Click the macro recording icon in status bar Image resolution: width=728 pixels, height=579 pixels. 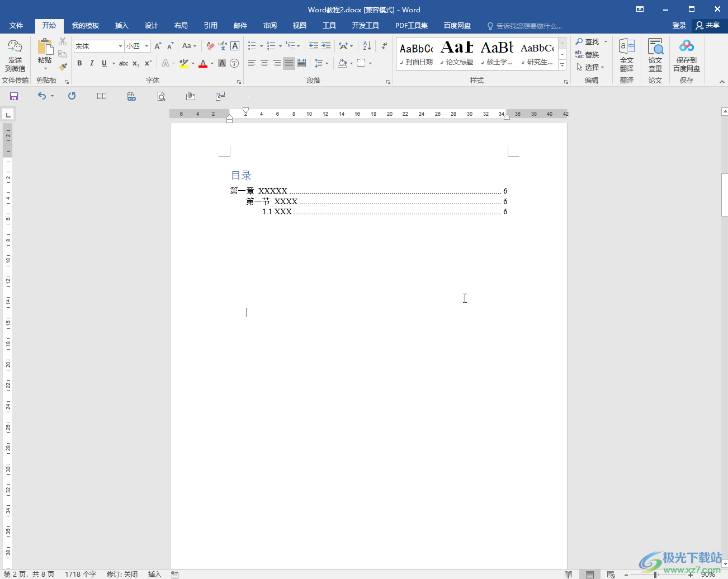click(175, 575)
